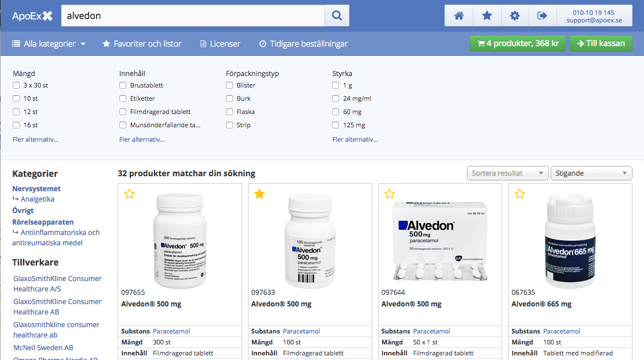Viewport: 644px width, 360px height.
Task: Favorite product 097655 with its star
Action: point(129,194)
